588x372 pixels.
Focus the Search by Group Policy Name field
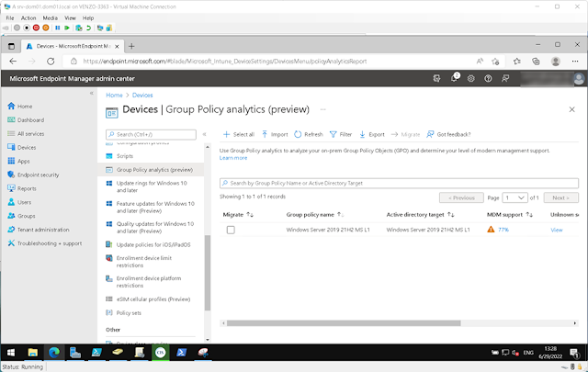[399, 183]
